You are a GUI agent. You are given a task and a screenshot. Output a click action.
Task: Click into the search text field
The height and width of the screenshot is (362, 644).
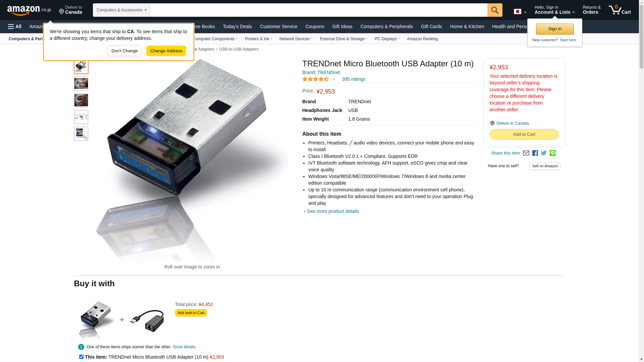pos(318,10)
